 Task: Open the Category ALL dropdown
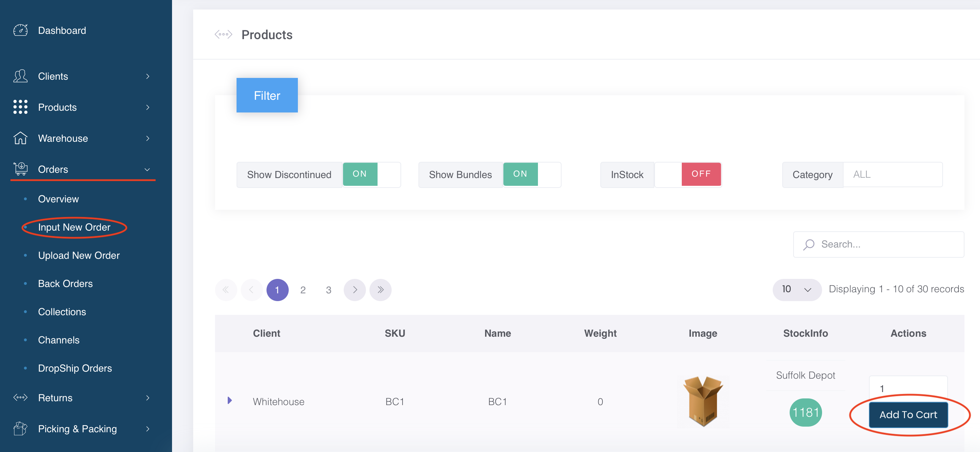coord(892,174)
